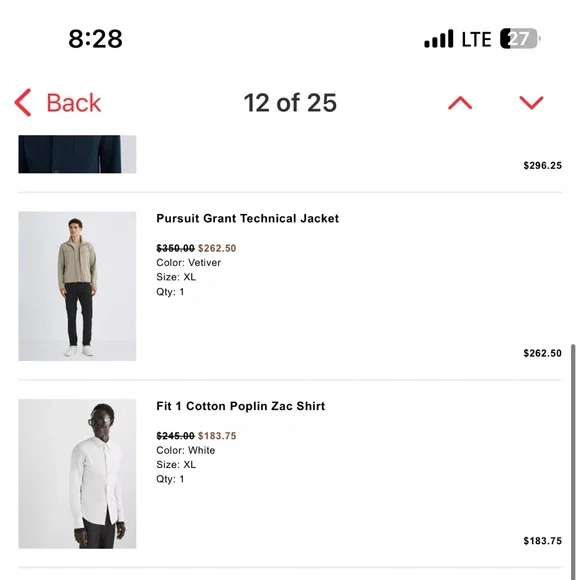Tap the cellular signal bars icon
Image resolution: width=580 pixels, height=580 pixels.
(438, 38)
